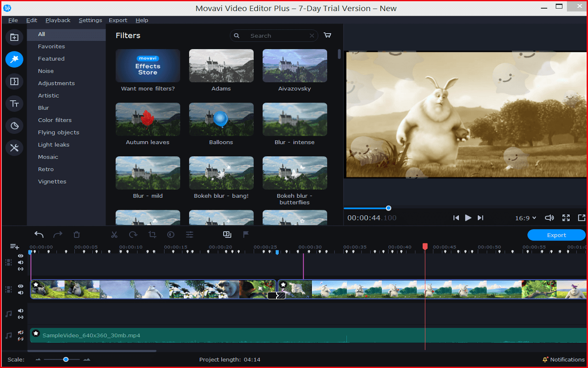Zoom in timeline scale icon
Viewport: 588px width, 368px height.
[x=87, y=360]
